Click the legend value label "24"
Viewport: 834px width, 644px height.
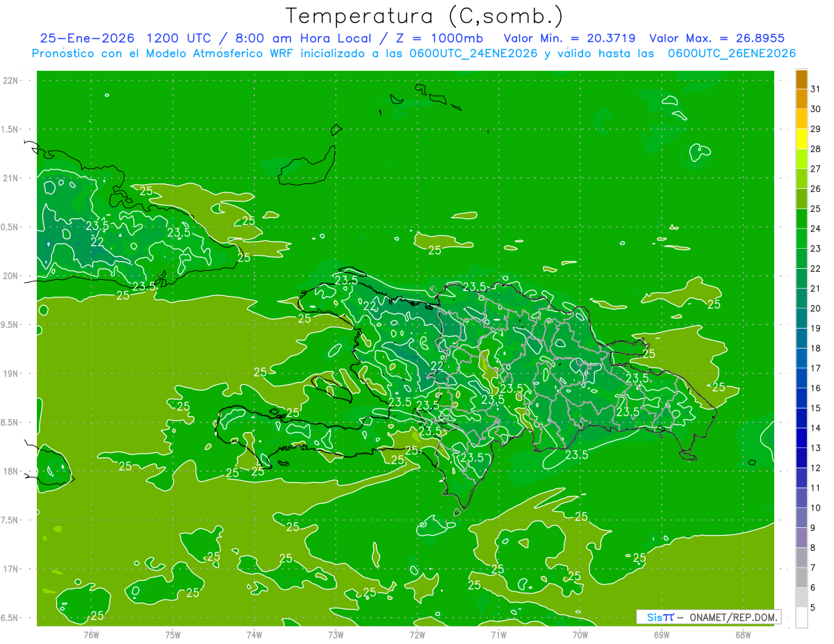coord(816,229)
